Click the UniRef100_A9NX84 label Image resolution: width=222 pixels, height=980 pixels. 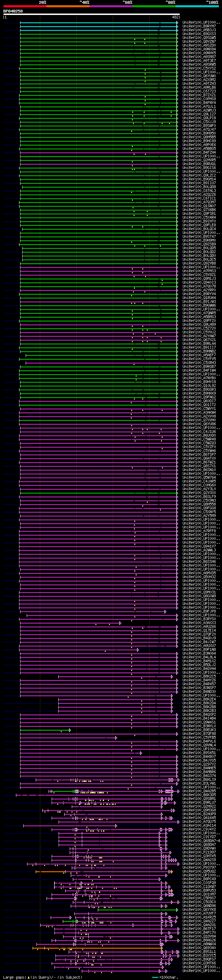tap(199, 49)
